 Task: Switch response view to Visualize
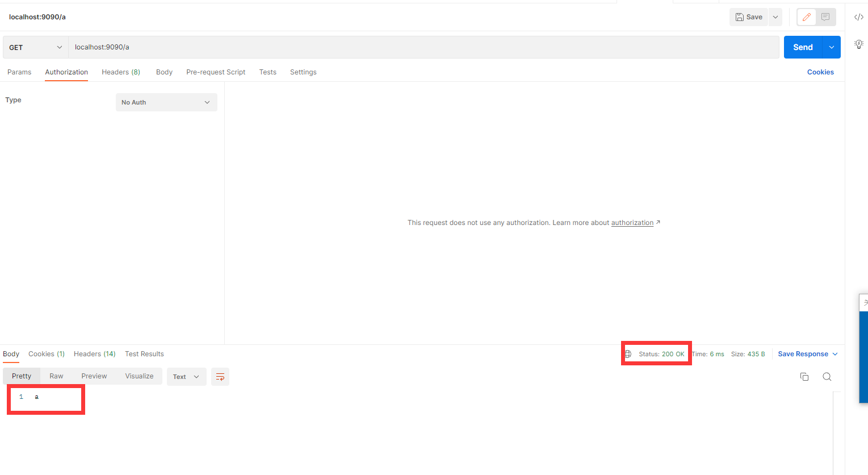pos(140,376)
